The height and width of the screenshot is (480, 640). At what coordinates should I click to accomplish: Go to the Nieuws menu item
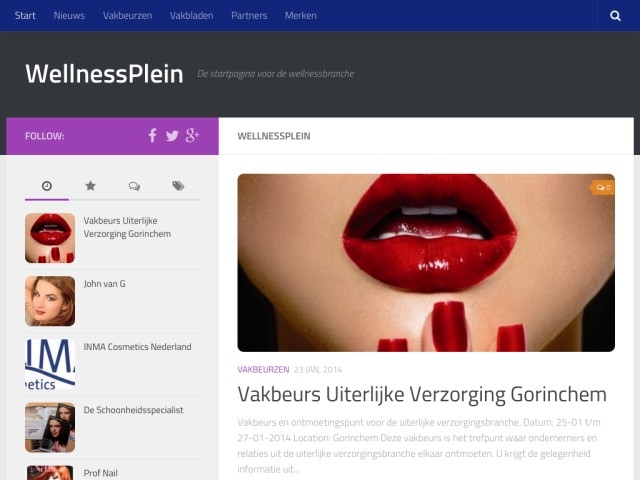click(69, 16)
